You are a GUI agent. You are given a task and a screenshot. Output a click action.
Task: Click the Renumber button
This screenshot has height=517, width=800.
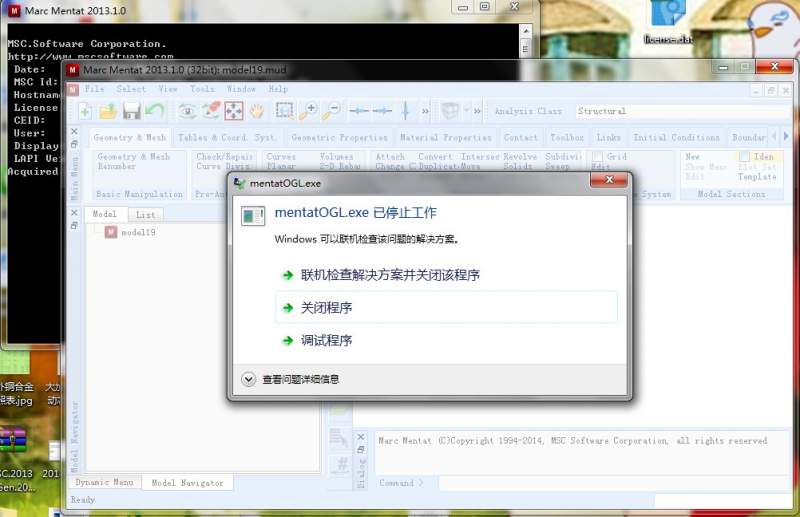point(116,166)
